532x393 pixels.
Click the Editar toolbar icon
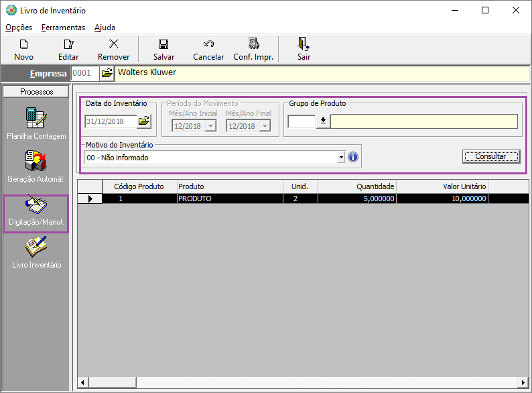(68, 44)
